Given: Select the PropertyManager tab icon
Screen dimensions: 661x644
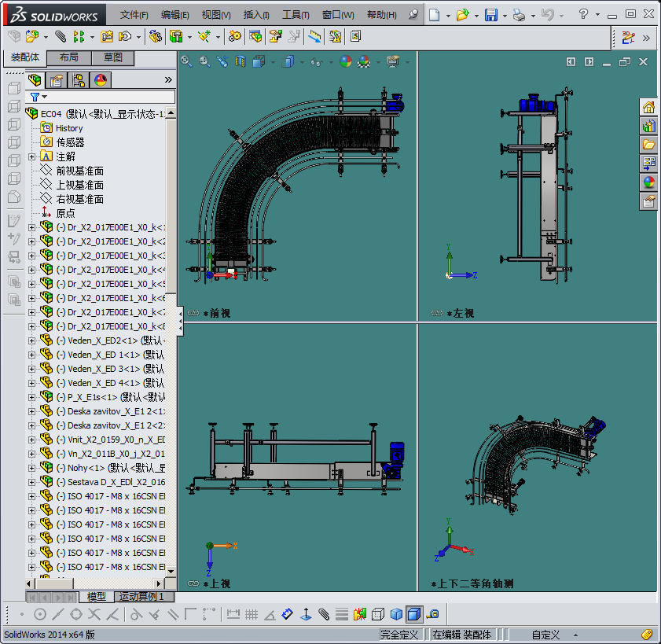Looking at the screenshot, I should (57, 79).
